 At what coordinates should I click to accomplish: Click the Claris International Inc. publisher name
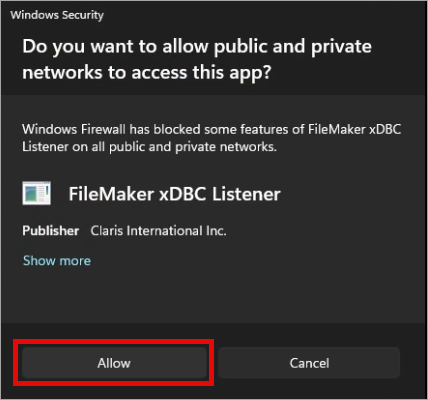tap(158, 231)
